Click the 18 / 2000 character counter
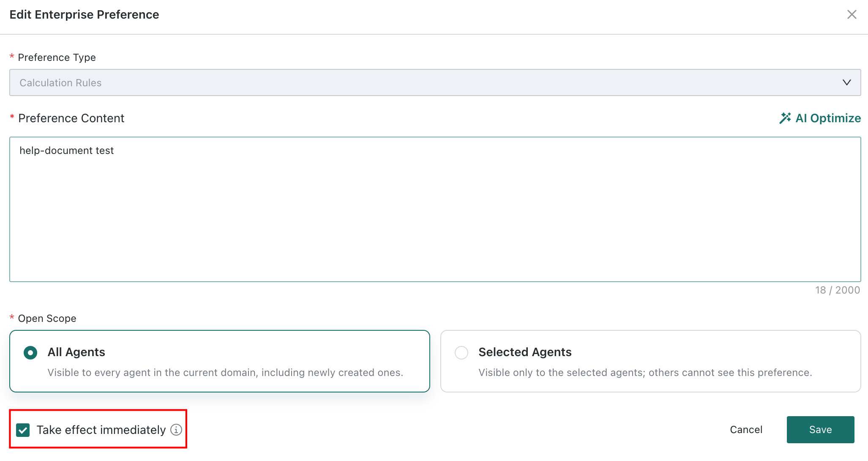 [x=838, y=290]
